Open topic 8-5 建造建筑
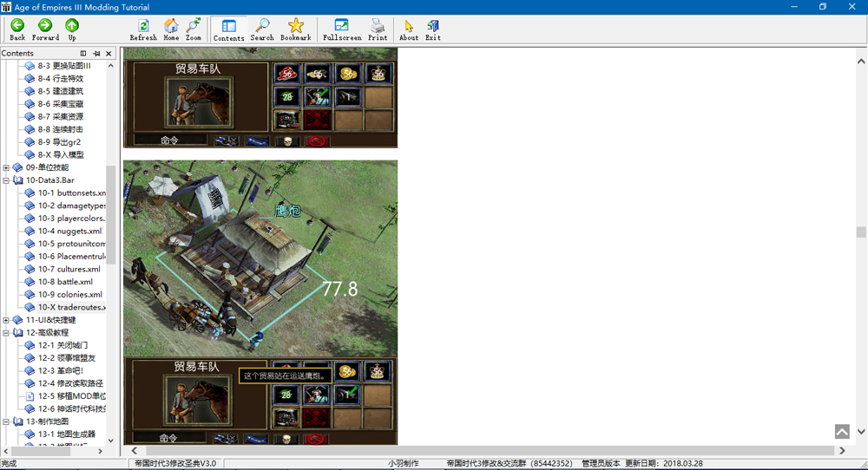This screenshot has width=868, height=470. point(61,91)
